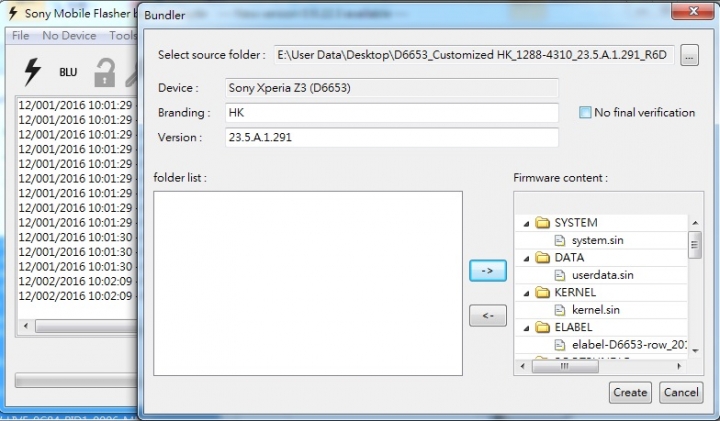This screenshot has width=720, height=421.
Task: Click firmware content horizontal scroll left arrow
Action: point(523,366)
